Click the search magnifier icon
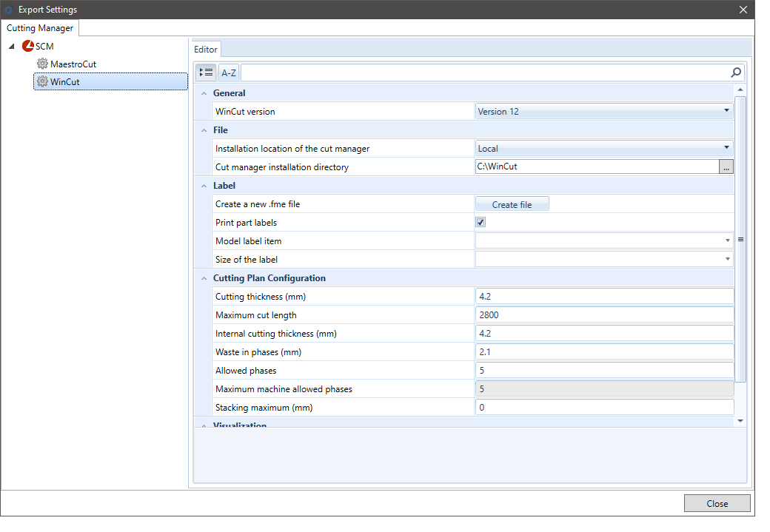The height and width of the screenshot is (532, 770). (x=736, y=73)
